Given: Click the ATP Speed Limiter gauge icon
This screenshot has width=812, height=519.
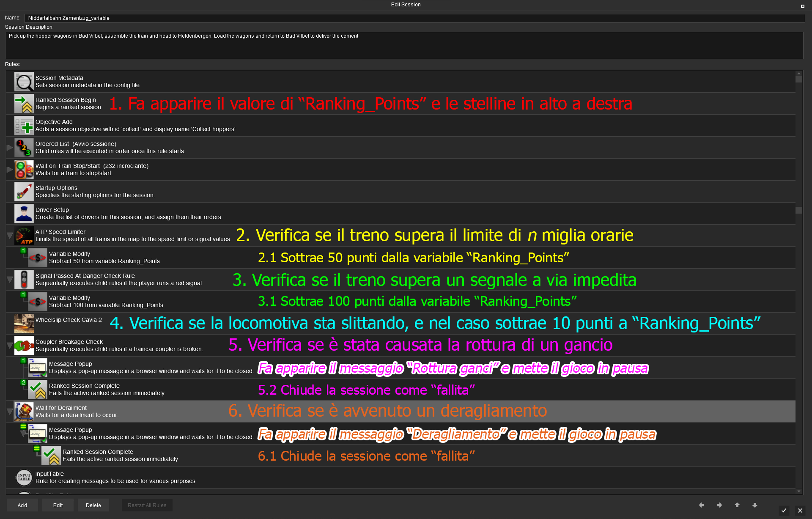Looking at the screenshot, I should coord(24,236).
